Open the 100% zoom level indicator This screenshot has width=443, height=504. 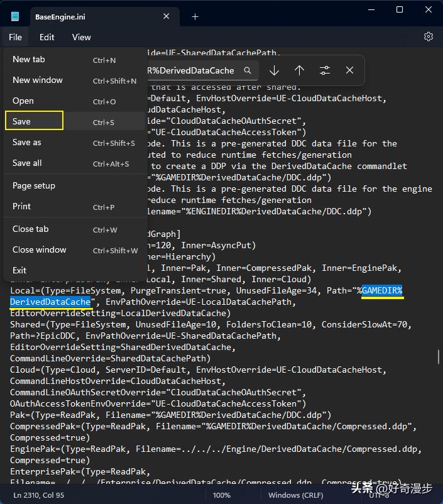pos(221,495)
